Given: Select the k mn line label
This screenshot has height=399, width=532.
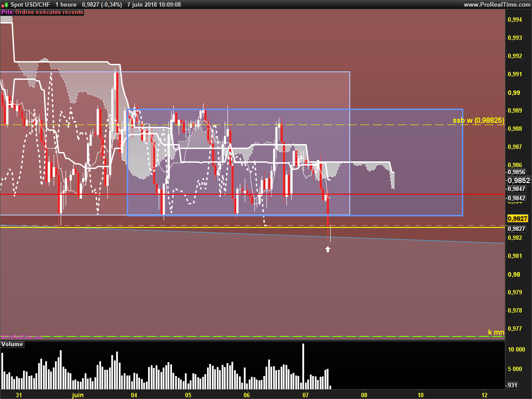Looking at the screenshot, I should (496, 332).
